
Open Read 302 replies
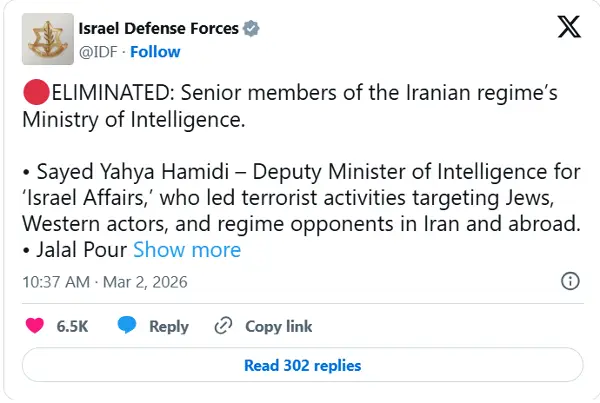[x=302, y=365]
